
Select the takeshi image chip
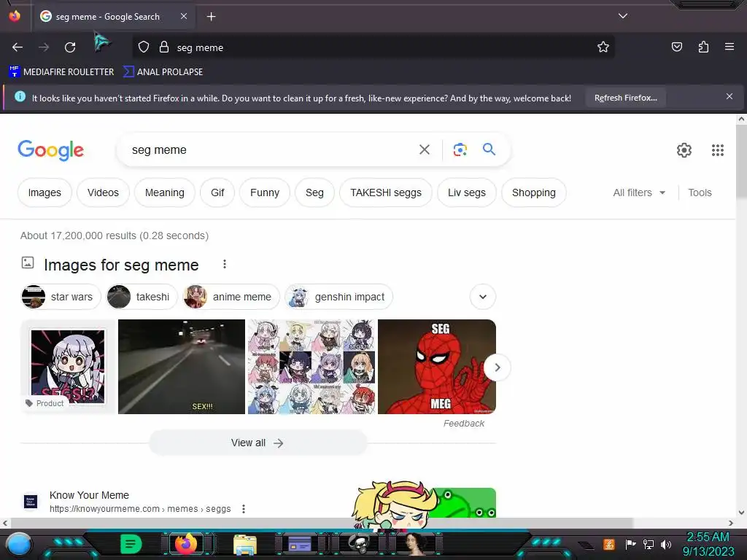pos(142,297)
